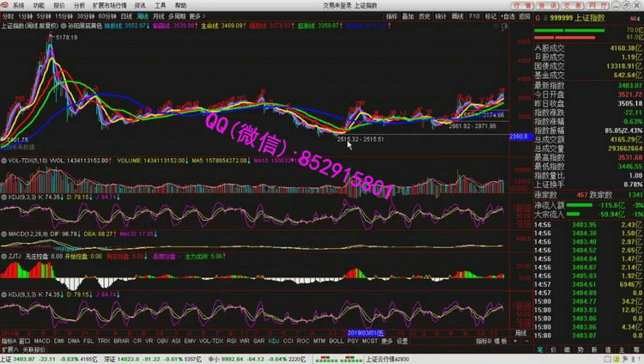This screenshot has width=644, height=364.
Task: Select the KDJ indicator tab
Action: click(273, 342)
